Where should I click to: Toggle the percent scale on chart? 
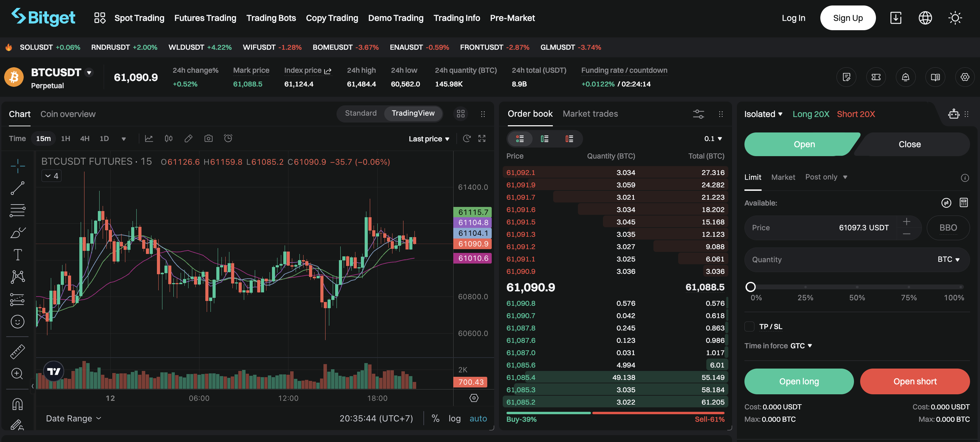point(435,418)
